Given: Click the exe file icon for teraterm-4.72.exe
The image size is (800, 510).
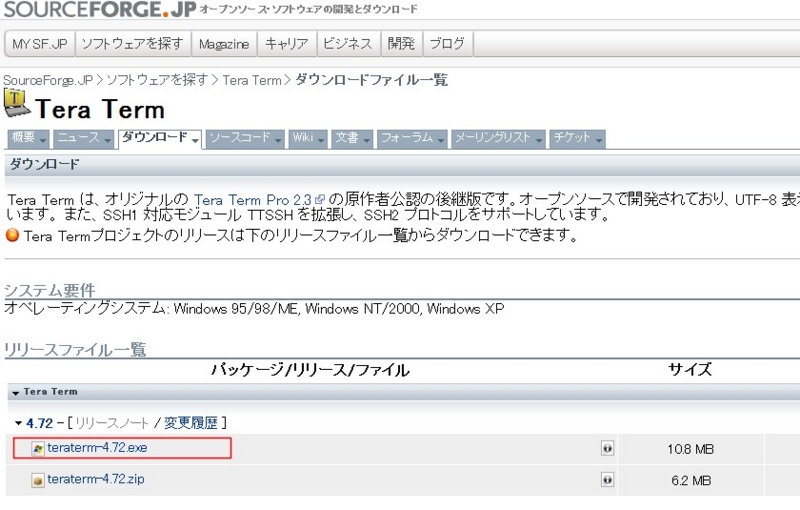Looking at the screenshot, I should click(x=38, y=449).
